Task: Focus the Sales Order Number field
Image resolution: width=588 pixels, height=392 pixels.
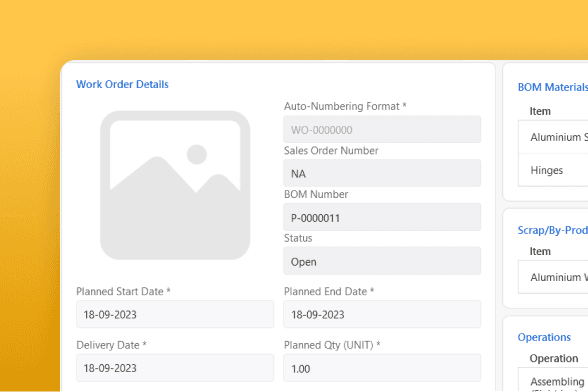Action: pyautogui.click(x=382, y=173)
